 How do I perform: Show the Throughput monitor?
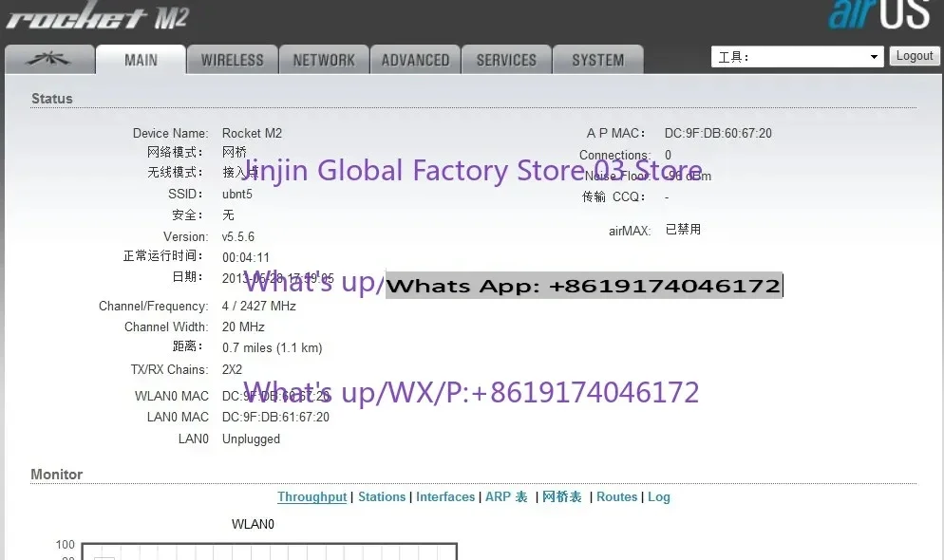pyautogui.click(x=312, y=496)
